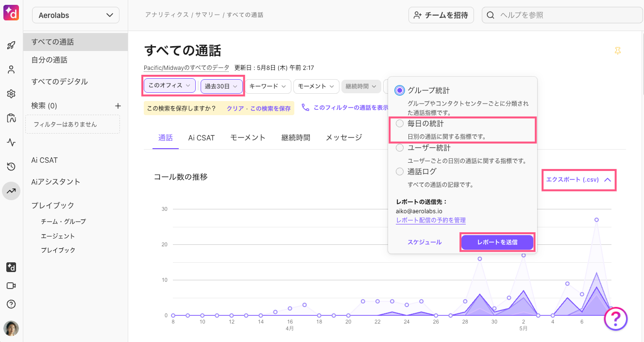Select the ユーザー統計 radio option
This screenshot has width=644, height=342.
click(400, 148)
